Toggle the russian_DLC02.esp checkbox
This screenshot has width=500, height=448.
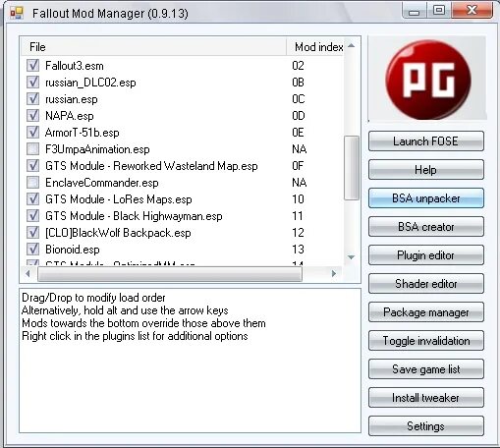click(x=32, y=83)
